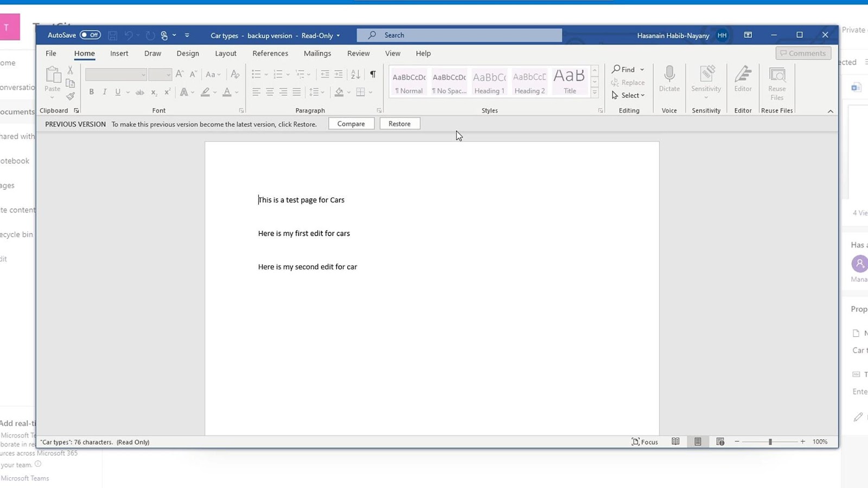Switch to the Review tab

[359, 53]
